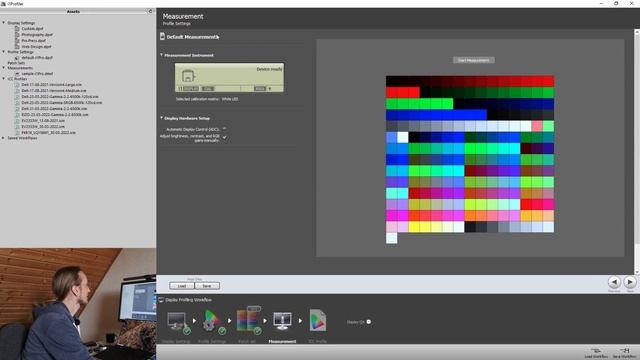
Task: Click the EIZO ICC profile file icon
Action: point(17,115)
